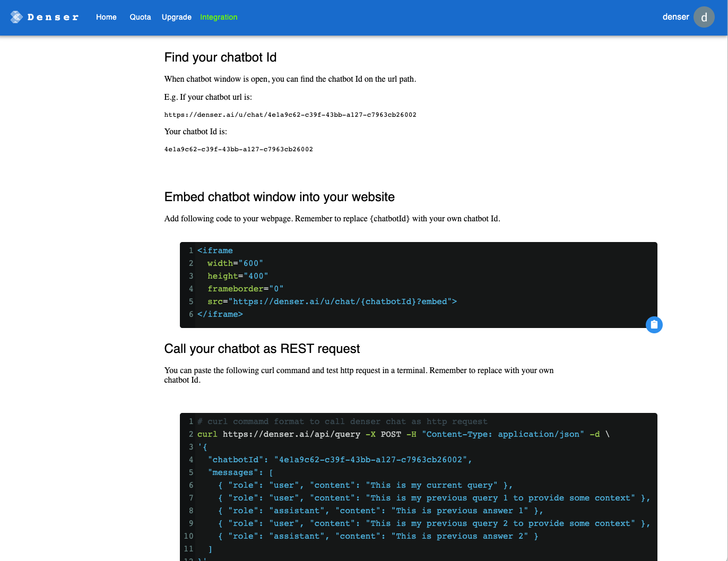
Task: Select the Integration nav item
Action: [219, 17]
